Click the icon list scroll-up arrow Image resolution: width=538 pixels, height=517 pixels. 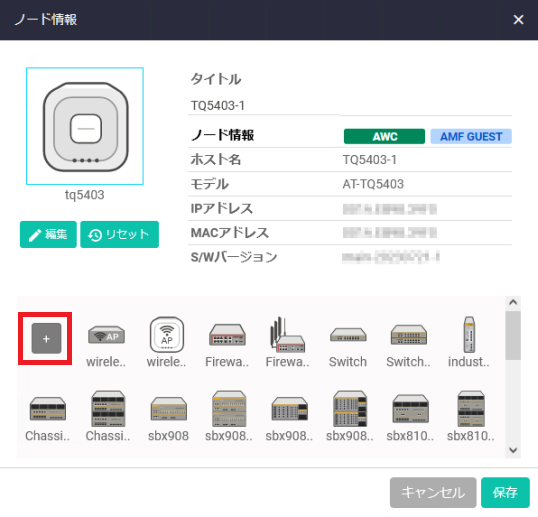pos(513,303)
